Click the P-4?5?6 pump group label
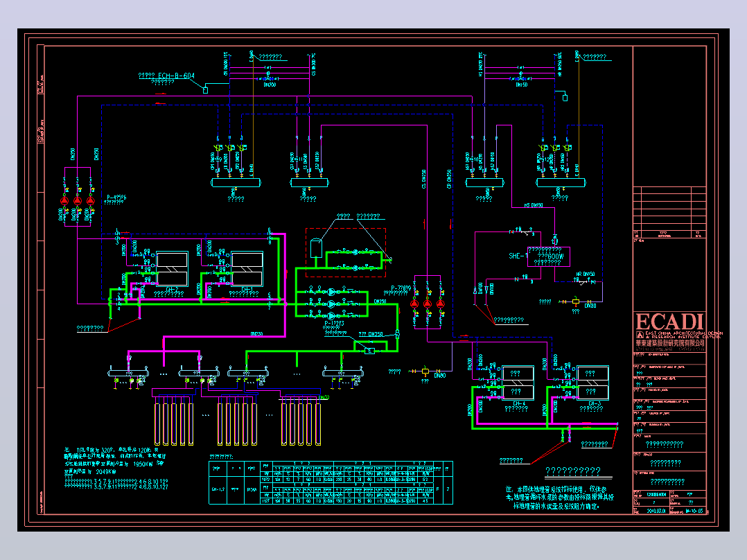 click(x=116, y=198)
